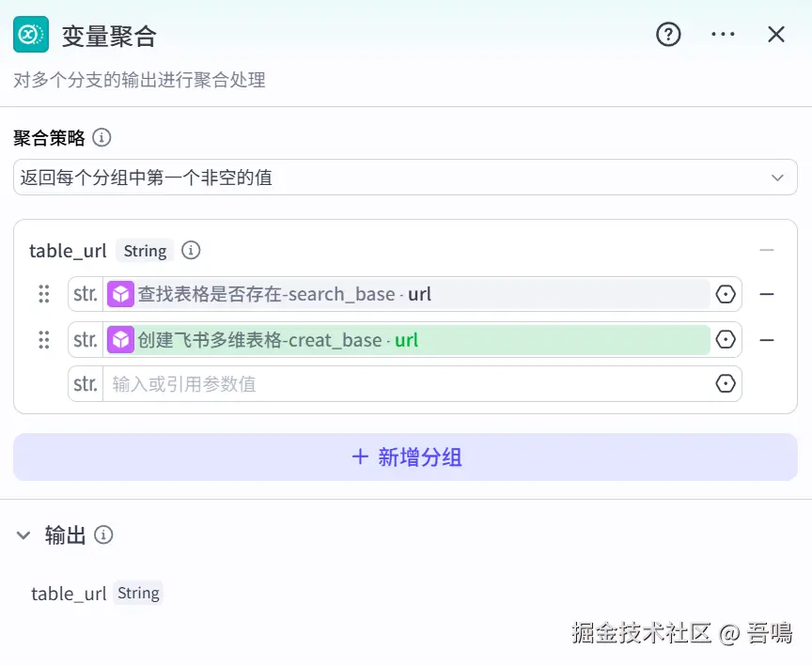Open variable picker for creat_base url row
812x665 pixels.
[726, 339]
